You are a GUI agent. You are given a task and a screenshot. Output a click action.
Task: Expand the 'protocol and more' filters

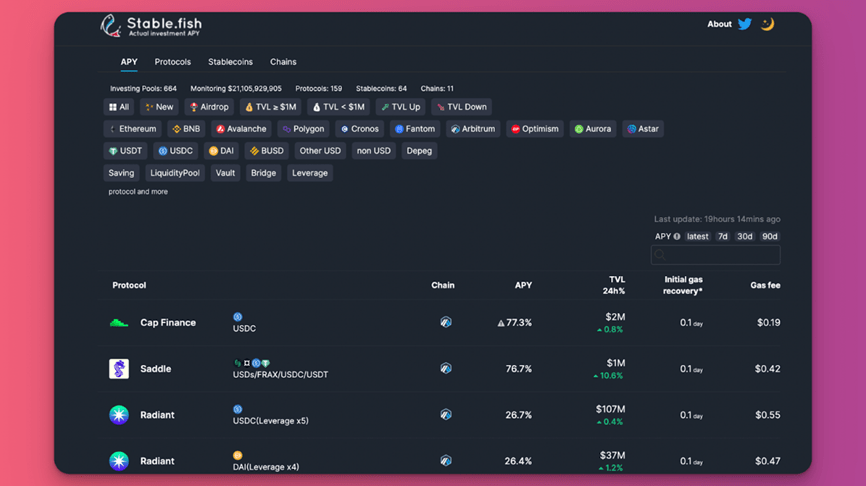pos(138,192)
